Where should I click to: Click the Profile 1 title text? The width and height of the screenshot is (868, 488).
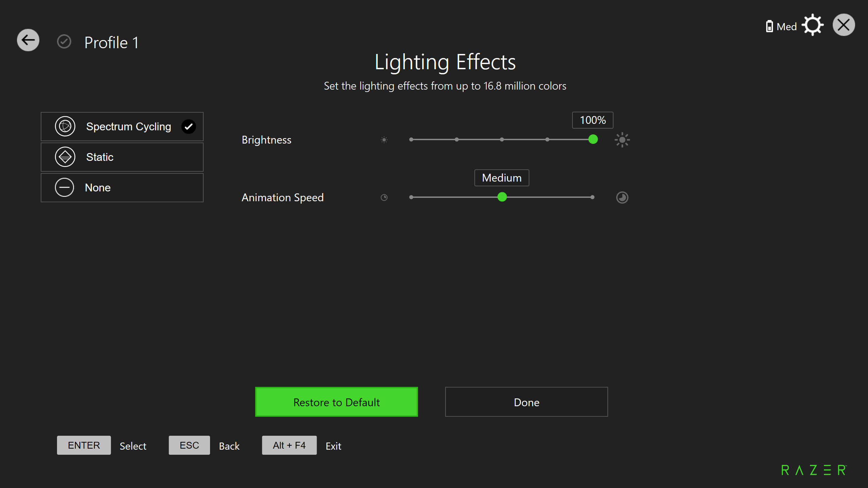(112, 43)
